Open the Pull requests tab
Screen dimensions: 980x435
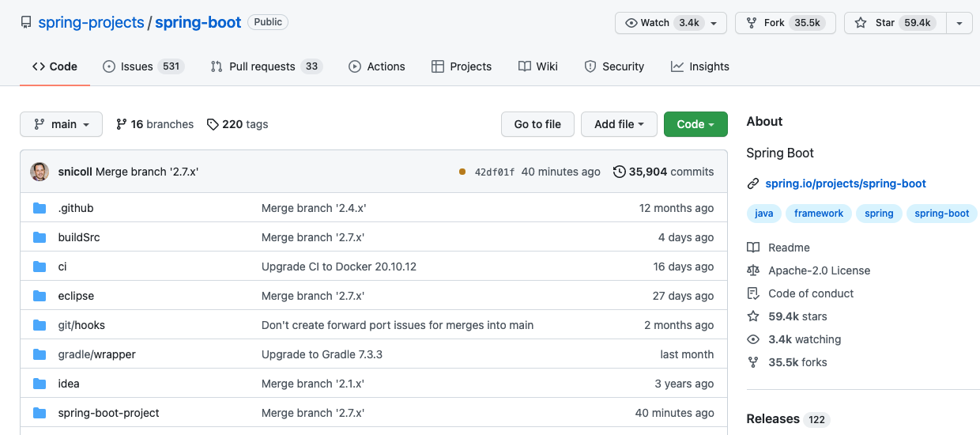point(266,66)
